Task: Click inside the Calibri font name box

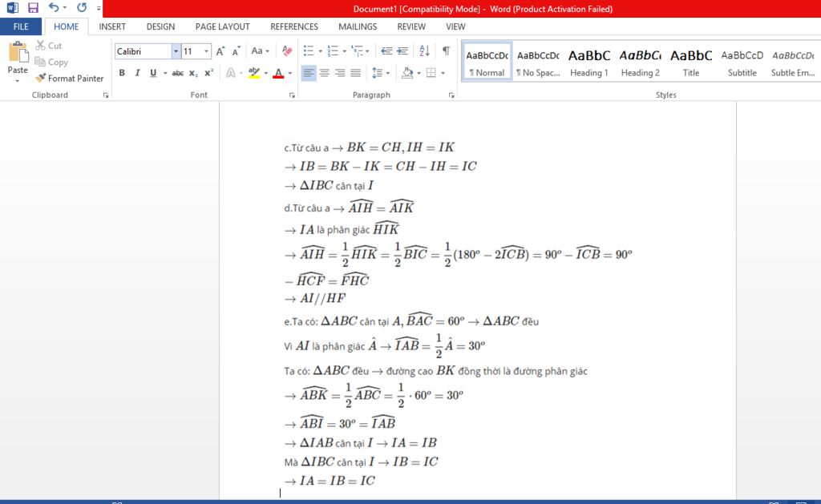Action: click(x=144, y=51)
